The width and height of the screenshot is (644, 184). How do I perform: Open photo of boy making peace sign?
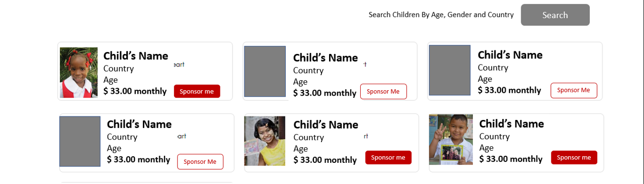click(451, 140)
